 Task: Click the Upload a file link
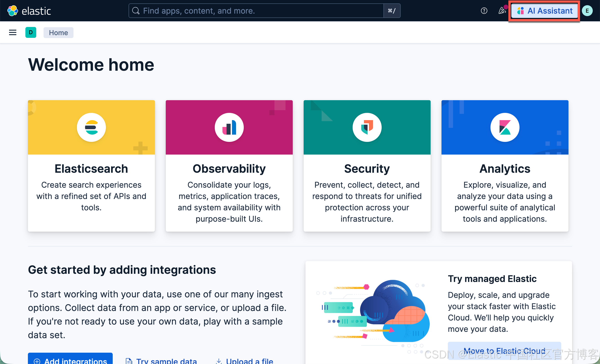(245, 360)
